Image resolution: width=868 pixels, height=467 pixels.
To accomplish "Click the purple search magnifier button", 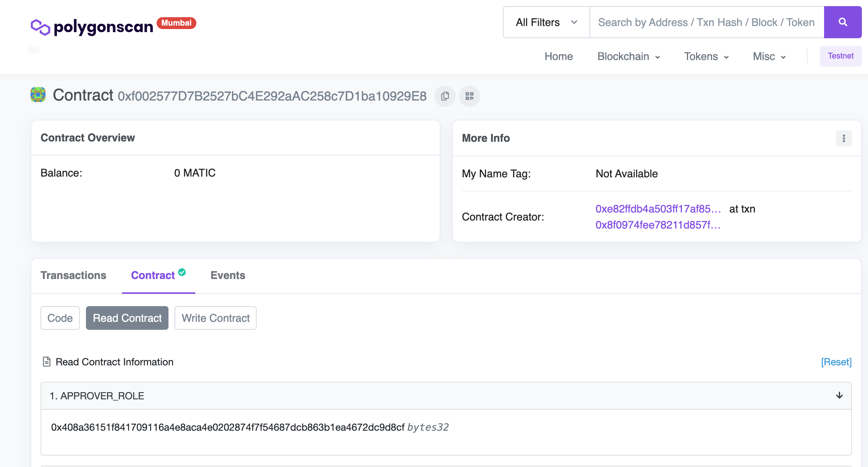I will [842, 22].
